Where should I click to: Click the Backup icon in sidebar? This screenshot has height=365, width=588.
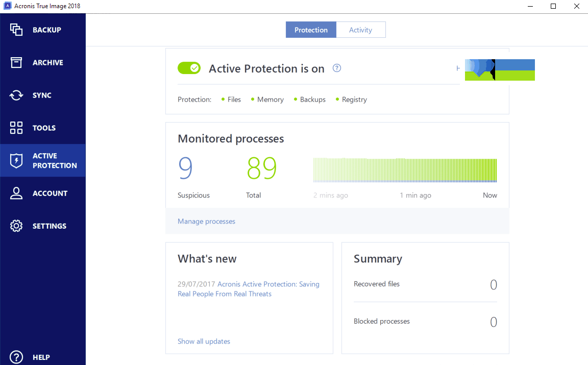pyautogui.click(x=16, y=30)
